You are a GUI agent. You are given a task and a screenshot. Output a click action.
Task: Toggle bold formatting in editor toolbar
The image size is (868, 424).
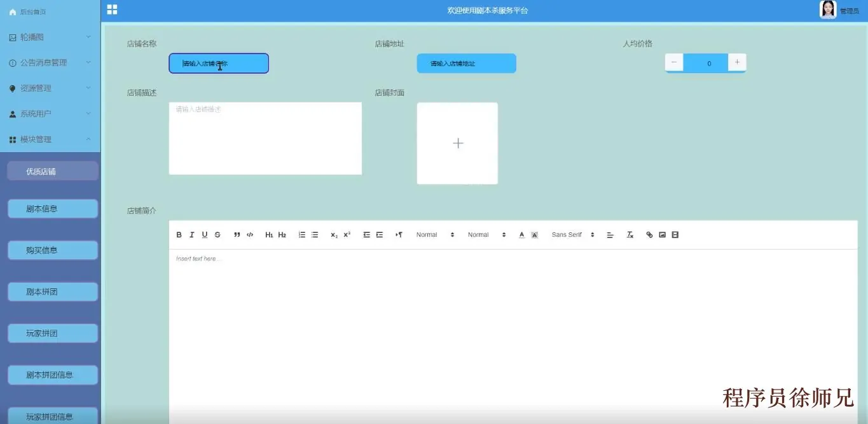click(x=179, y=235)
